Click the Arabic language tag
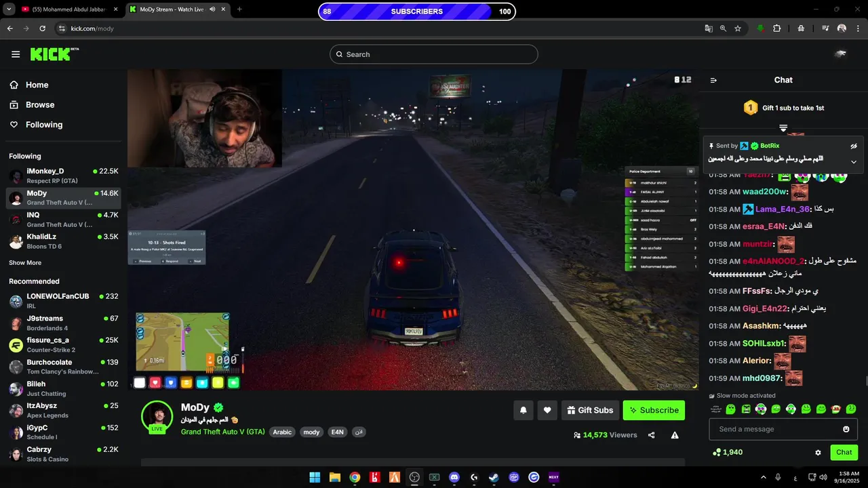868x488 pixels. pyautogui.click(x=282, y=432)
